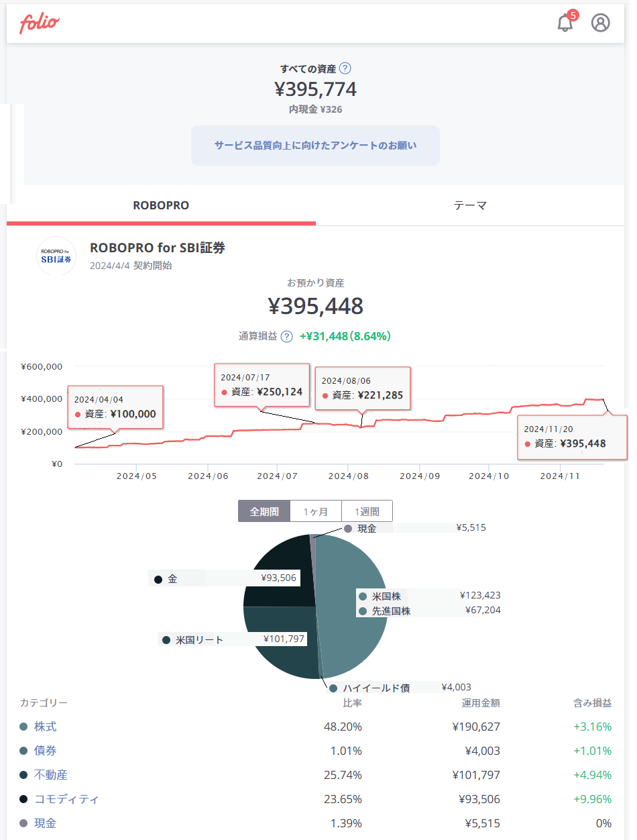Click the 米国リート pie chart label
The width and height of the screenshot is (637, 840).
point(199,640)
